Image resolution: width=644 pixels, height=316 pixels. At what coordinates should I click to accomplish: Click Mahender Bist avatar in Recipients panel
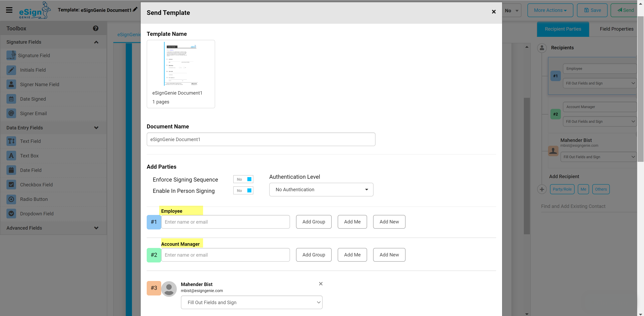(x=553, y=151)
